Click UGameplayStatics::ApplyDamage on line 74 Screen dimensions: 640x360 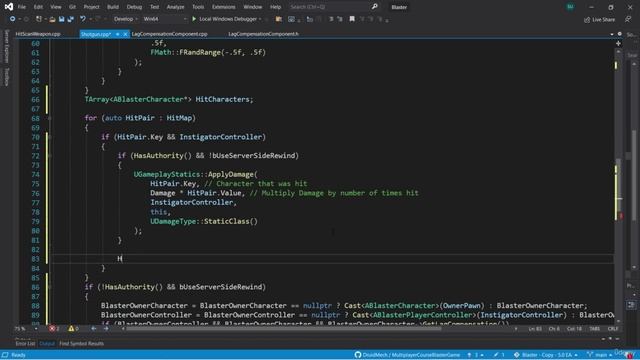coord(195,174)
